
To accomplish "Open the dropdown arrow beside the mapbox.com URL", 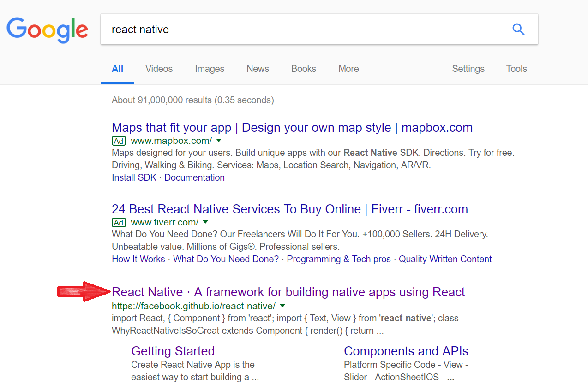I will click(x=219, y=141).
